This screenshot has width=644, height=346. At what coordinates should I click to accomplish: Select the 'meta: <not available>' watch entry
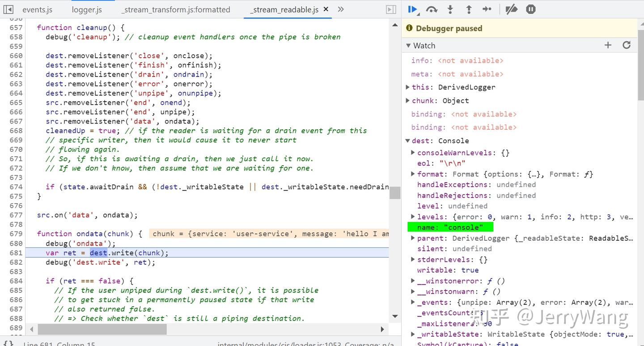(457, 74)
